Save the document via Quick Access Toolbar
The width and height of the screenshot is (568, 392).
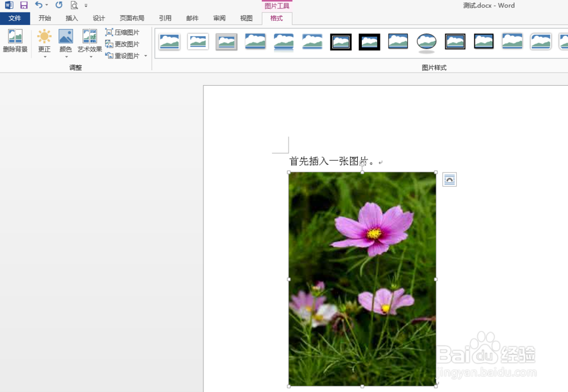[x=23, y=5]
